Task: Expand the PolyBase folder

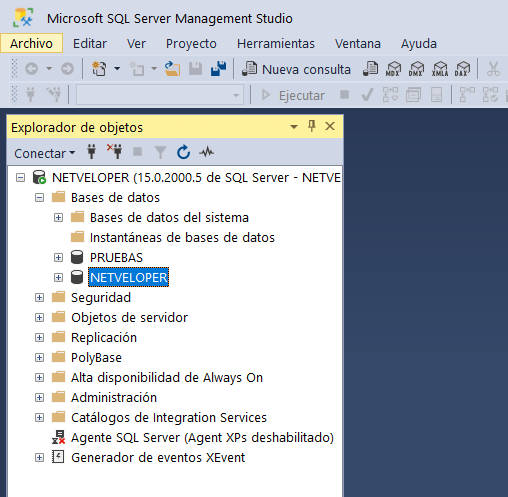Action: (x=39, y=358)
